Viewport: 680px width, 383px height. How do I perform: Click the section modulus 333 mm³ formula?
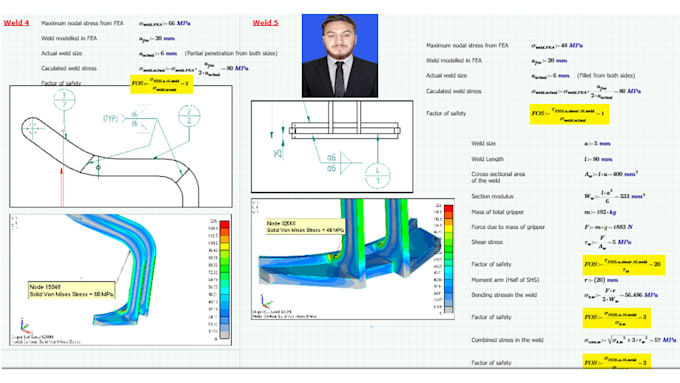pyautogui.click(x=615, y=196)
